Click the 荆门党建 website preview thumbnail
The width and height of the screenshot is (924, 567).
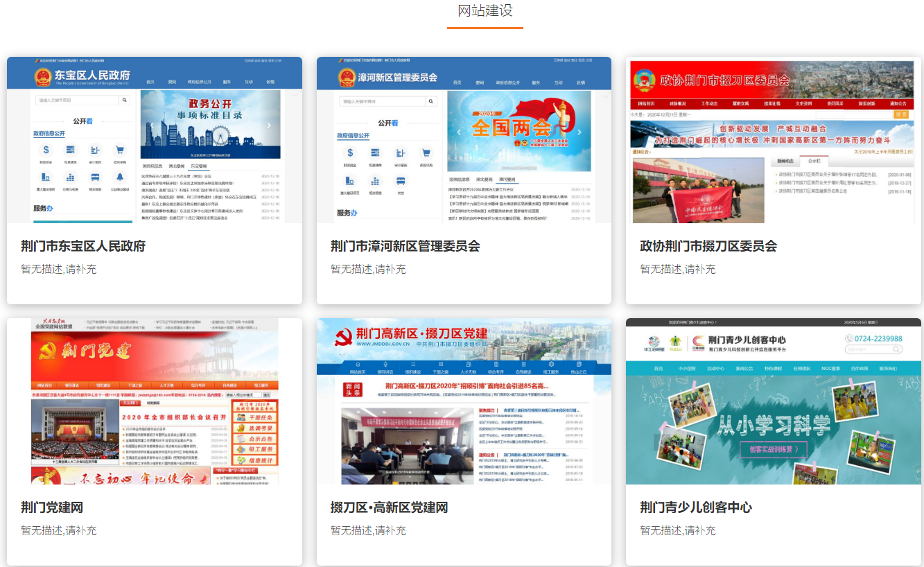point(155,401)
